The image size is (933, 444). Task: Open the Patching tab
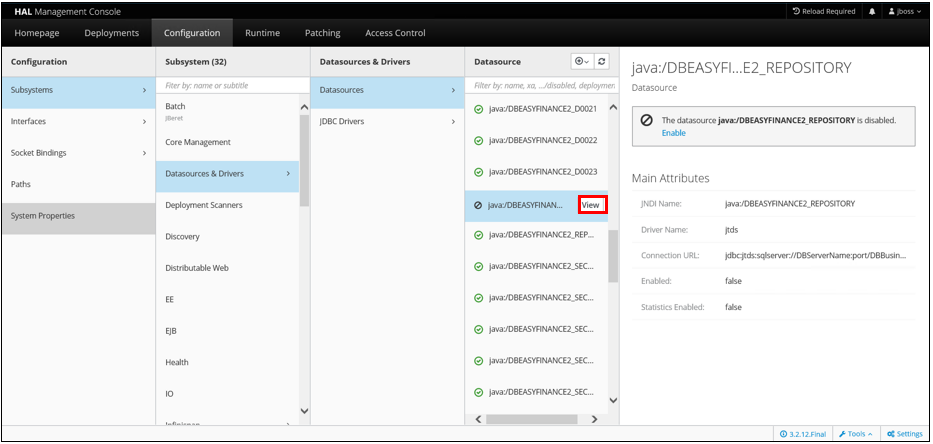(x=323, y=33)
